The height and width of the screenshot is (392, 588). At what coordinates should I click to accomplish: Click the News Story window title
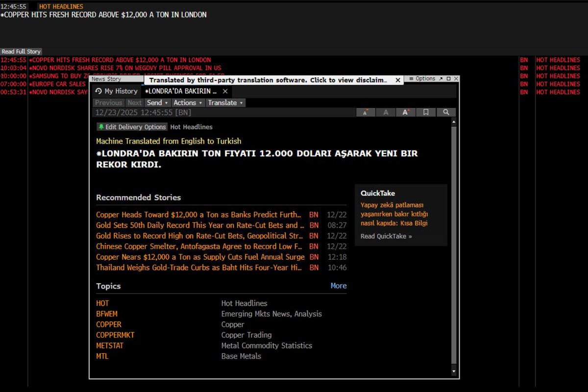coord(106,79)
